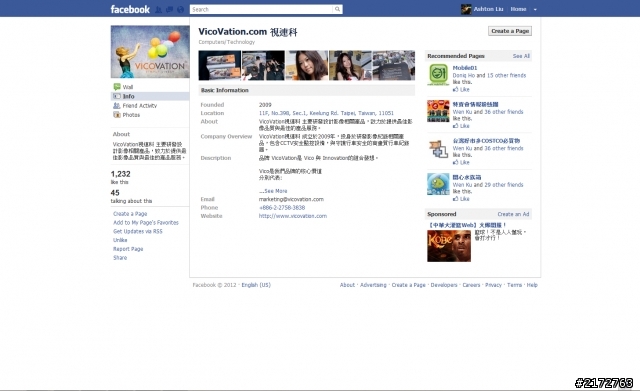Image resolution: width=640 pixels, height=391 pixels.
Task: Open second recommended page thumbnail
Action: [438, 111]
